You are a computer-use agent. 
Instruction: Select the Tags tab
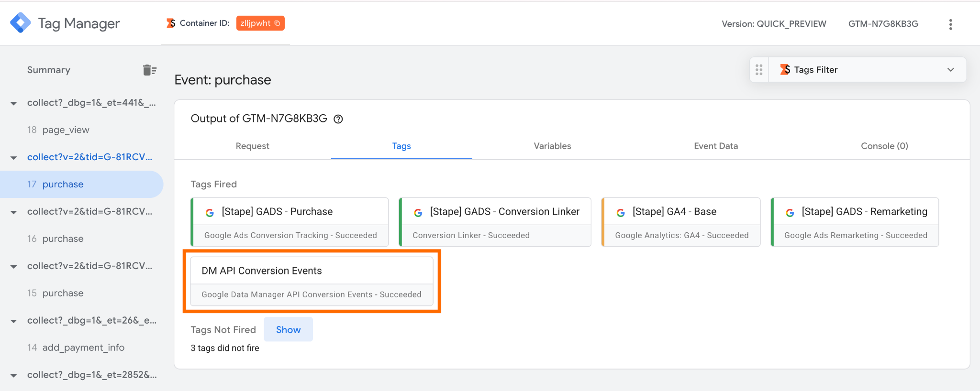point(401,146)
